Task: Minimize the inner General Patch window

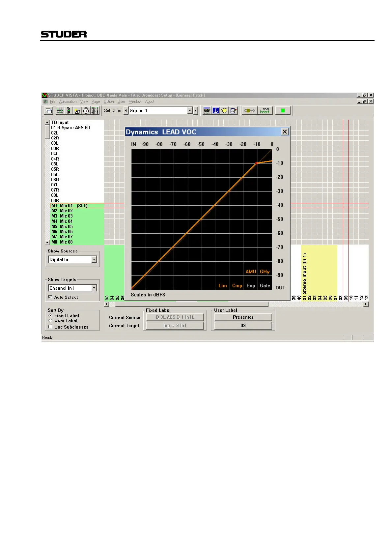Action: pyautogui.click(x=360, y=102)
